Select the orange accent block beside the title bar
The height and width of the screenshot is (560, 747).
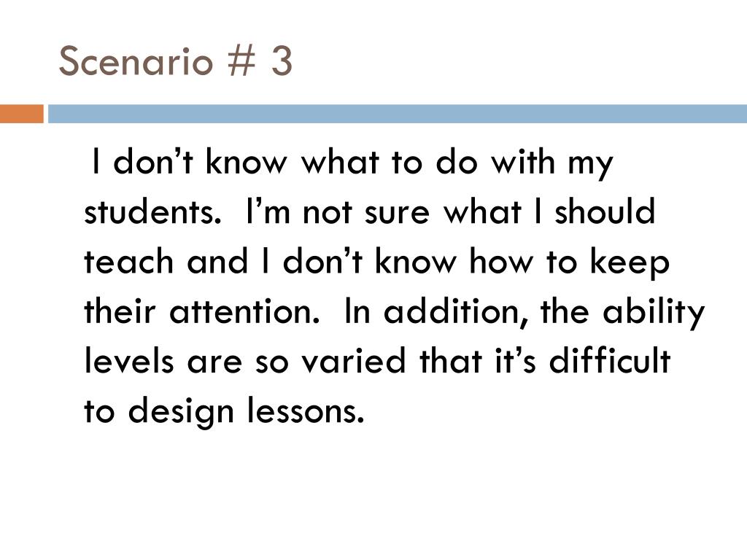coord(21,114)
